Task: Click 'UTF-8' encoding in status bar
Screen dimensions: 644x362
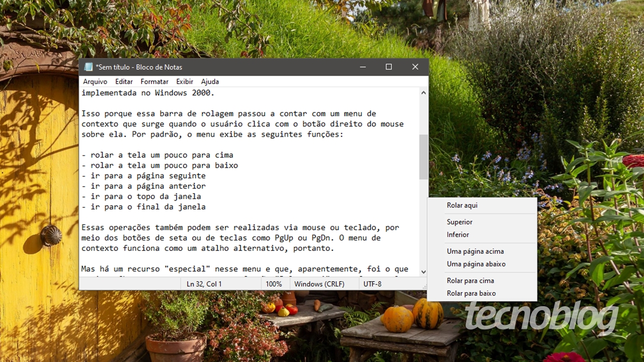Action: (372, 284)
